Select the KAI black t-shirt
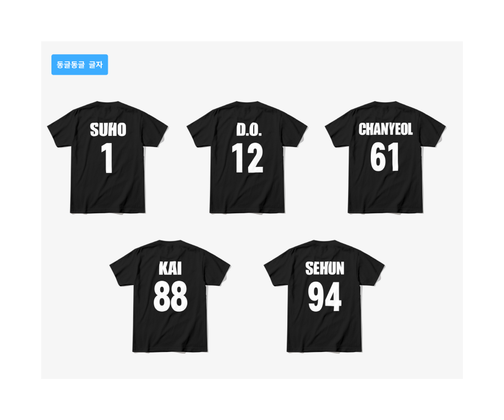This screenshot has width=504, height=420. (170, 296)
